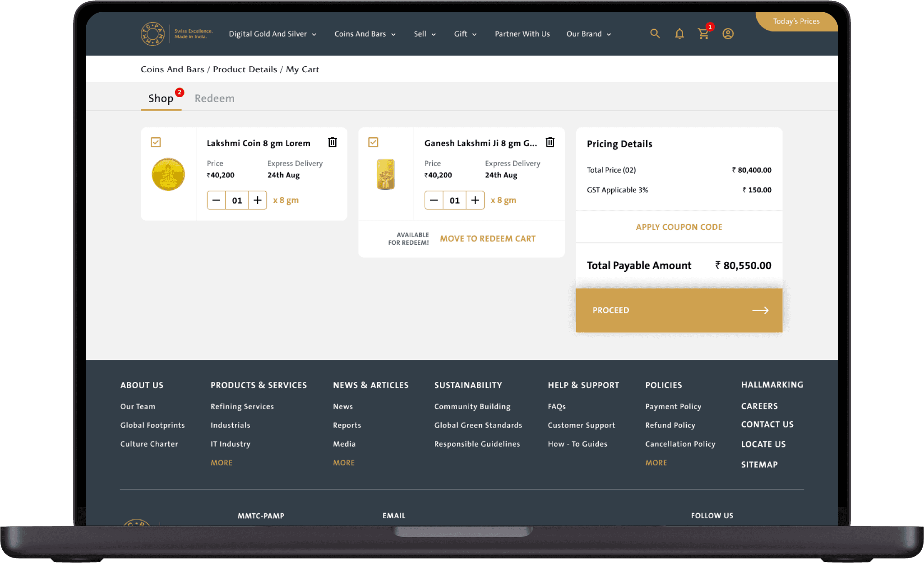Open the user account profile icon
This screenshot has height=563, width=924.
coord(728,34)
